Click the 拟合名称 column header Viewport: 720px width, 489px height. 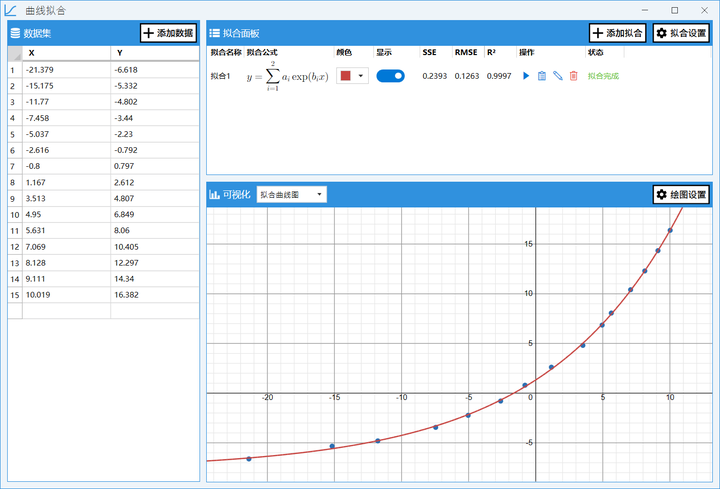point(226,52)
